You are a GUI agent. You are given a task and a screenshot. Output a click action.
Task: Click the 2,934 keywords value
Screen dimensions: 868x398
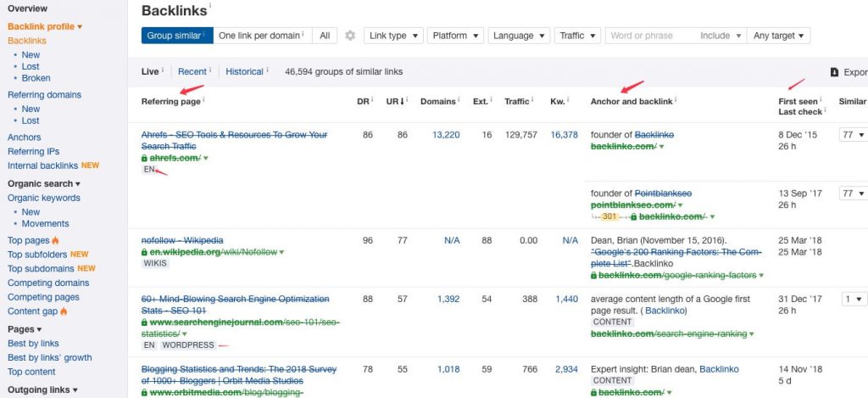(566, 368)
